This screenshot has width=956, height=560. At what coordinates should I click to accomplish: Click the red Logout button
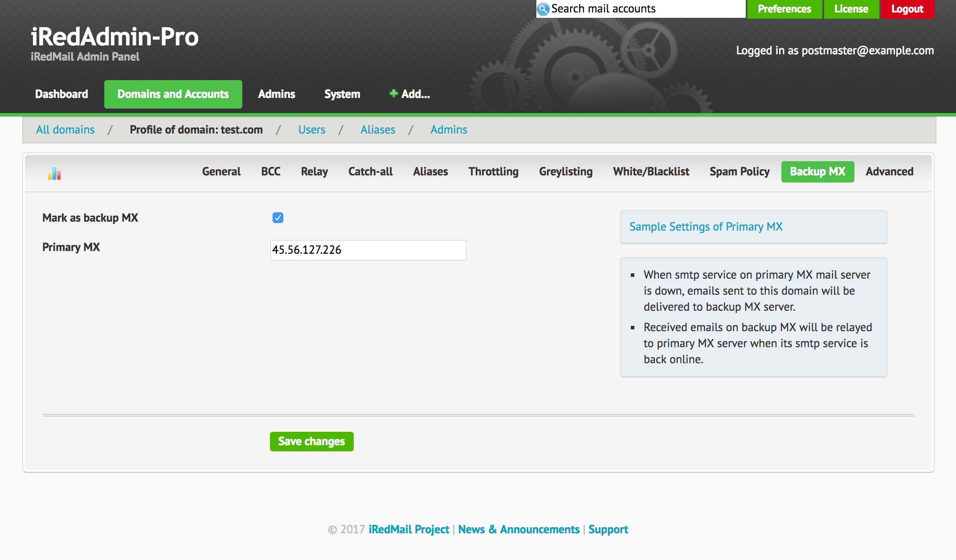(x=907, y=9)
